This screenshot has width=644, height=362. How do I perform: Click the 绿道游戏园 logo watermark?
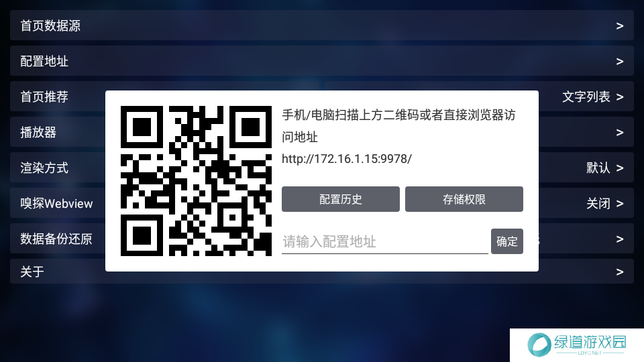tap(577, 345)
